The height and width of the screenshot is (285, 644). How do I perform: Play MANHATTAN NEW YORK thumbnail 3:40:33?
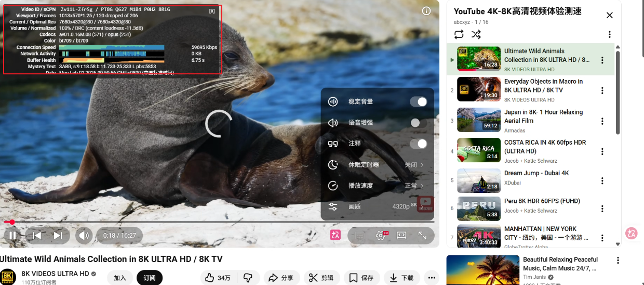[478, 236]
